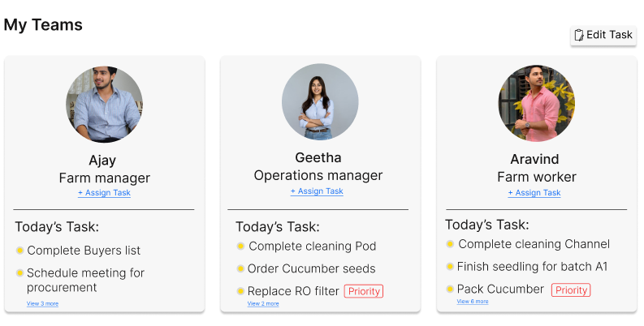Assign a task to Ajay
The height and width of the screenshot is (326, 644).
104,193
